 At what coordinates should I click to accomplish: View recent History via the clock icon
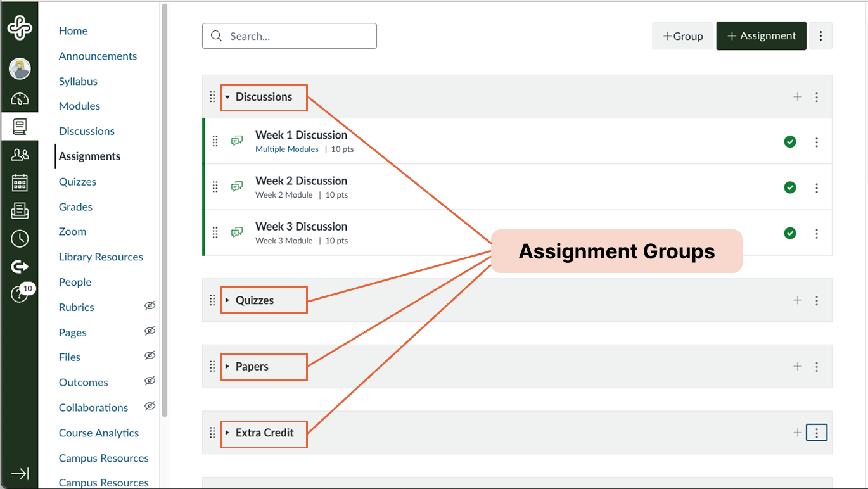(x=20, y=238)
